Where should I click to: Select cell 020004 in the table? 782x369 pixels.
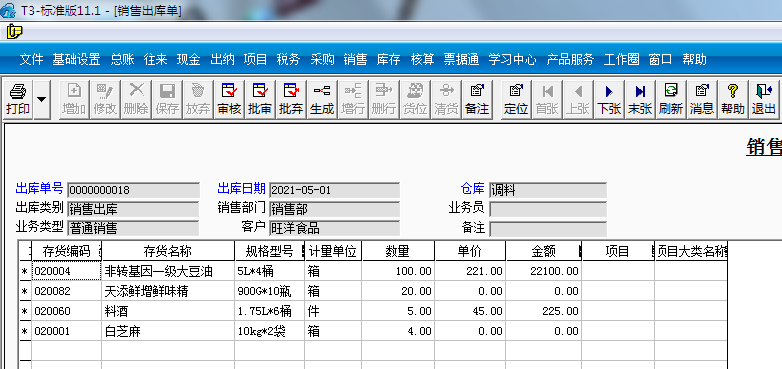(67, 271)
